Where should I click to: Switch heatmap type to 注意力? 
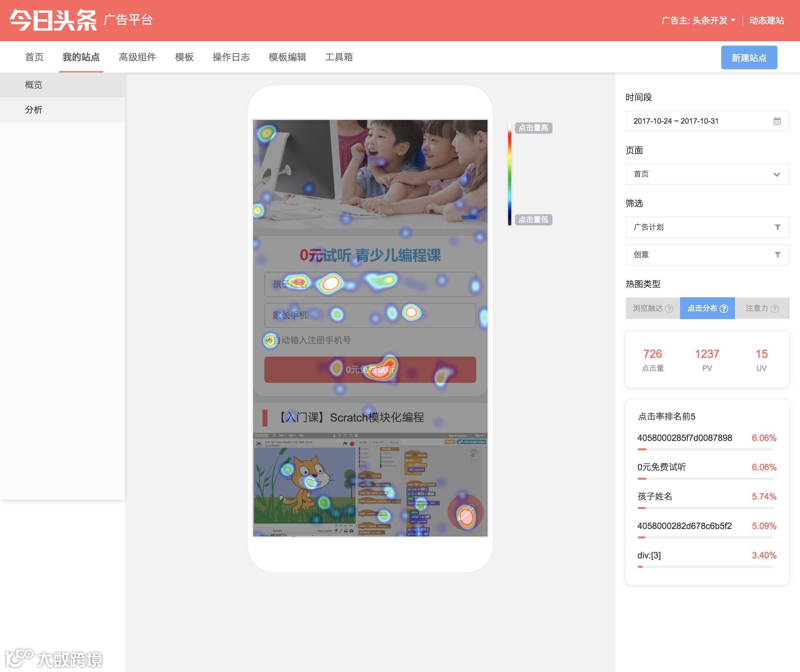[757, 308]
